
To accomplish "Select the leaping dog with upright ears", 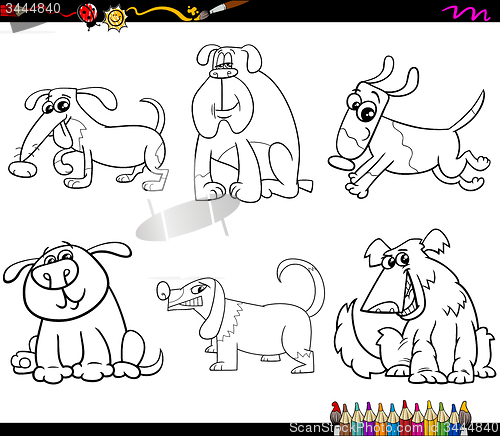I will click(x=408, y=128).
